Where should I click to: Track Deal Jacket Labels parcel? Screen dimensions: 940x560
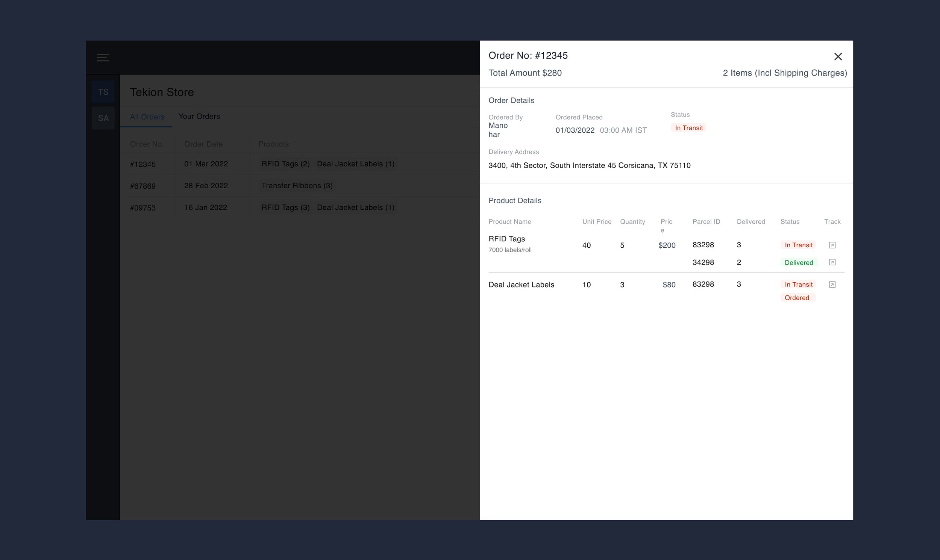coord(832,285)
